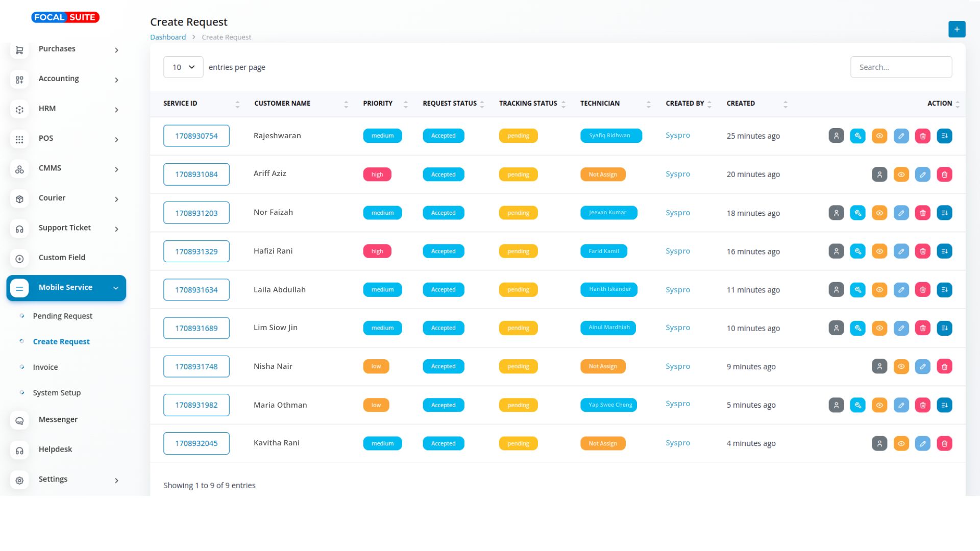Click gray technician assign icon for Nisha Nair
The width and height of the screenshot is (980, 551).
879,366
